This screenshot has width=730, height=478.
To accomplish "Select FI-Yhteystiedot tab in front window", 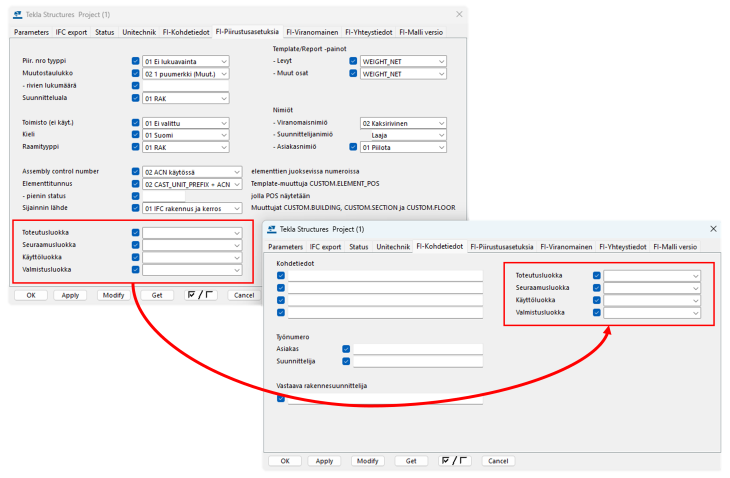I will 623,247.
